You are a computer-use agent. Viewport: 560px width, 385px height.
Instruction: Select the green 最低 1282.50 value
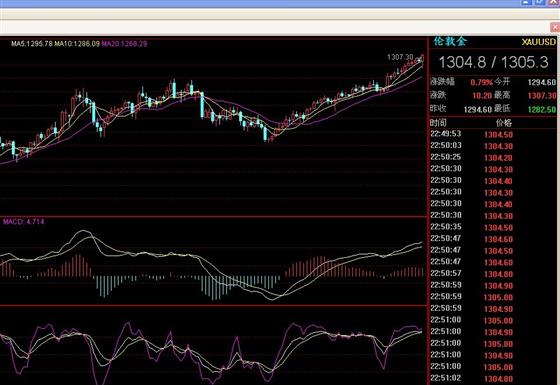542,109
